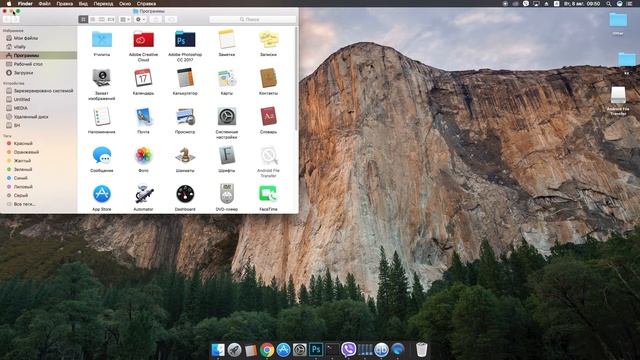Open the Утилиты folder in Programs
Image resolution: width=640 pixels, height=360 pixels.
[x=102, y=40]
